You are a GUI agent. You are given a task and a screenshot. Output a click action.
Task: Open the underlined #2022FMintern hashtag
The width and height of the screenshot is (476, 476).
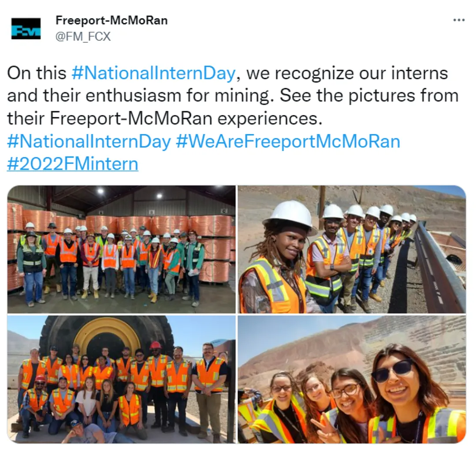[x=73, y=164]
